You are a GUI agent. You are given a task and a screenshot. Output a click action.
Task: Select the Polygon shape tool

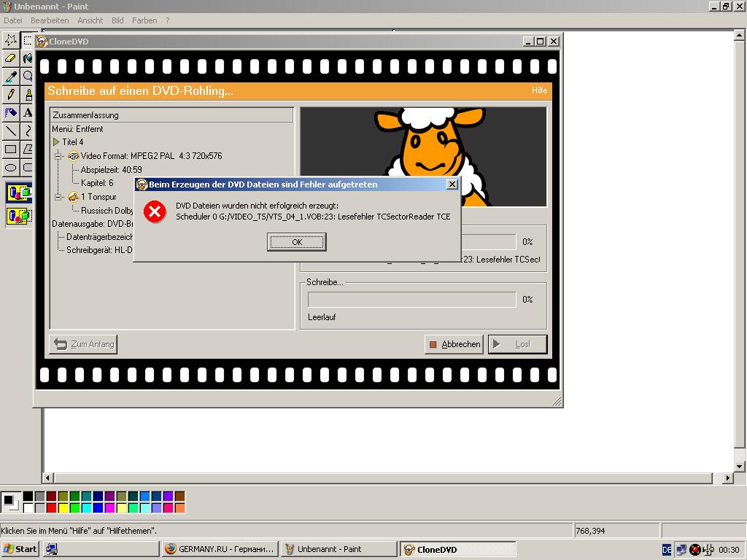tap(27, 149)
